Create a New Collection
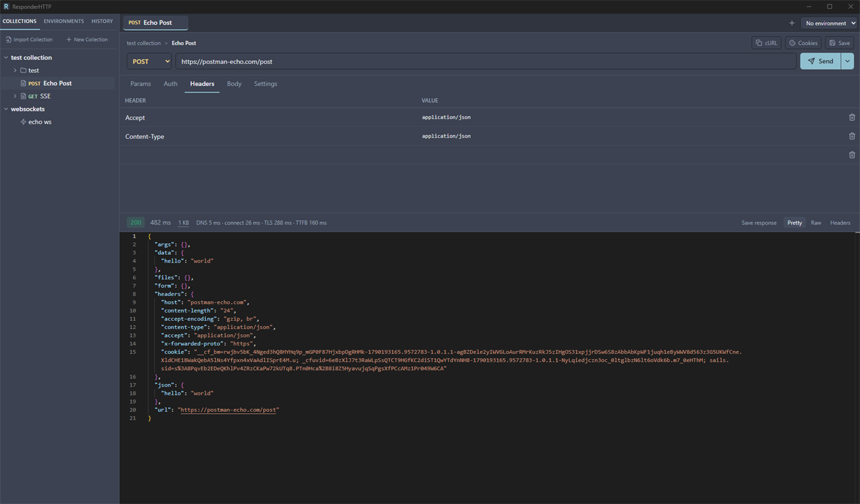This screenshot has width=860, height=504. [x=87, y=40]
